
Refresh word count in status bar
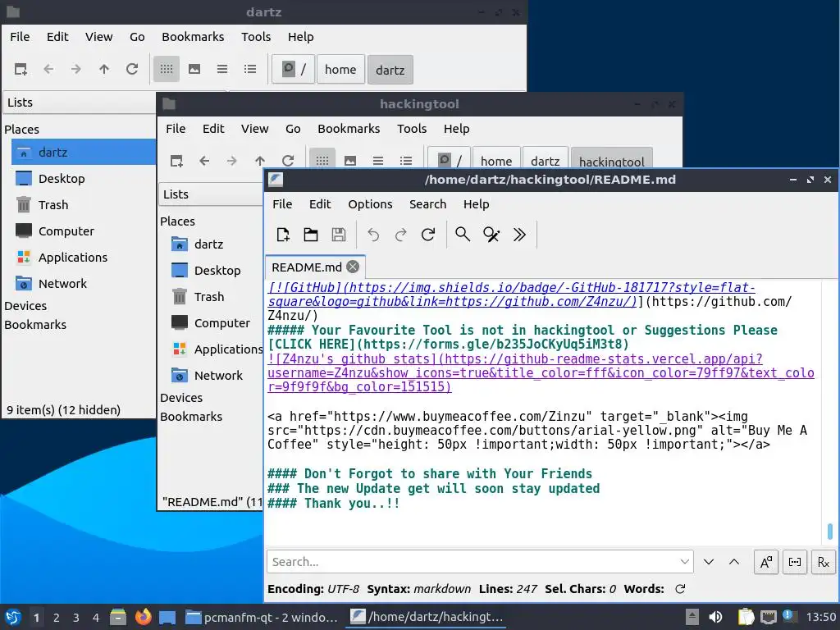[680, 589]
